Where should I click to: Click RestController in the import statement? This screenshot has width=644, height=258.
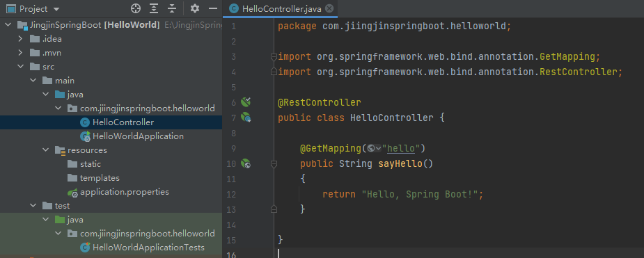click(x=579, y=72)
